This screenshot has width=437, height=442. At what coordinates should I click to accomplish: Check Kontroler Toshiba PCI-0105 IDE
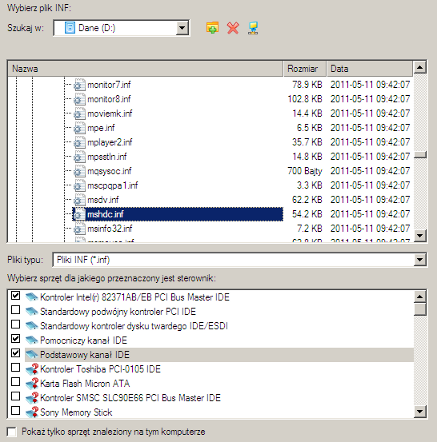click(15, 367)
